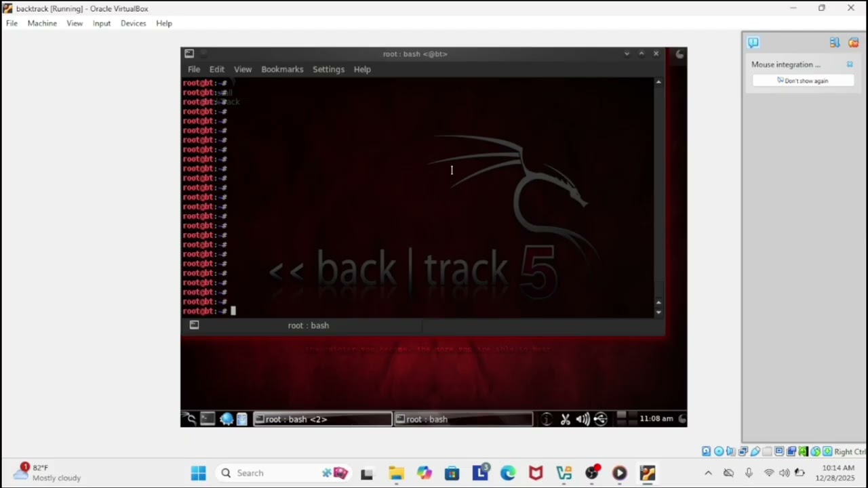Click VirtualBox recording indicator

(x=791, y=451)
